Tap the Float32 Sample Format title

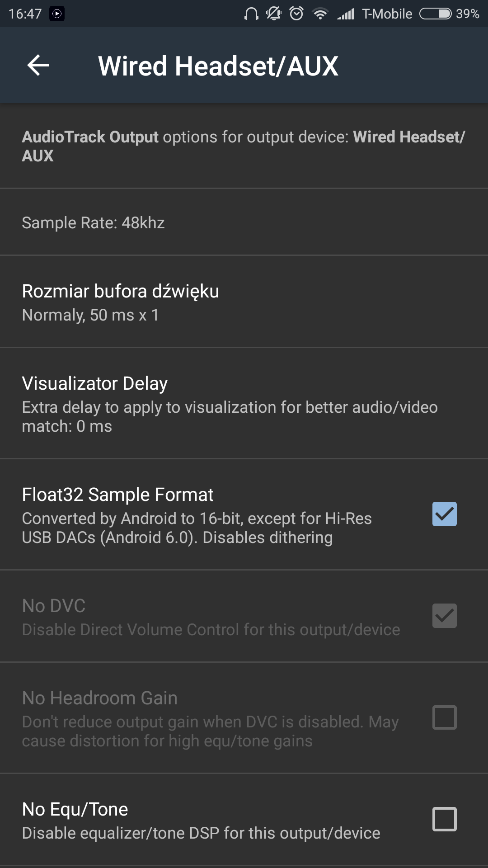pyautogui.click(x=117, y=495)
